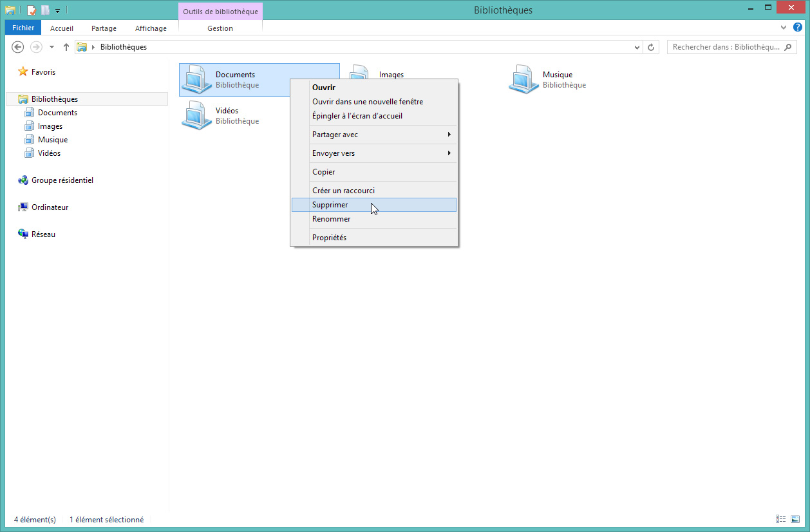Open the Partager avec submenu
This screenshot has height=532, width=810.
click(x=373, y=135)
